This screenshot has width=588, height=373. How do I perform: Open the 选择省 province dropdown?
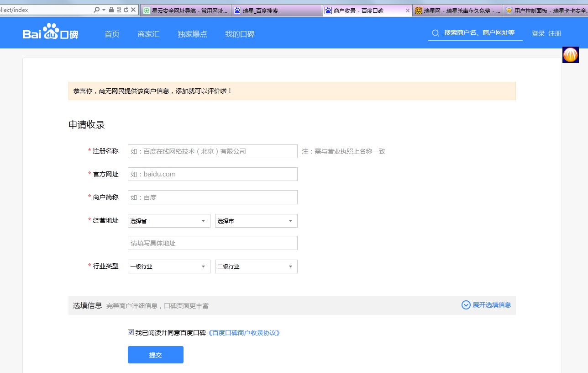[169, 221]
